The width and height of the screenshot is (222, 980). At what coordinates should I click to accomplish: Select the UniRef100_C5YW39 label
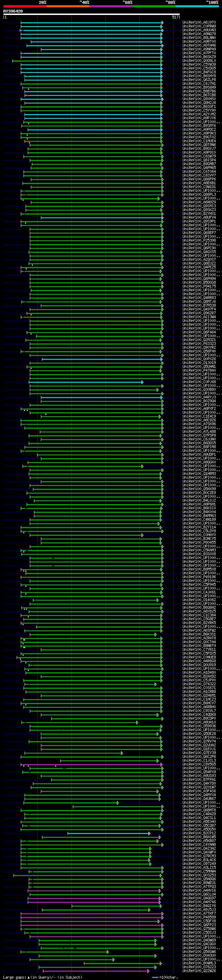[199, 64]
